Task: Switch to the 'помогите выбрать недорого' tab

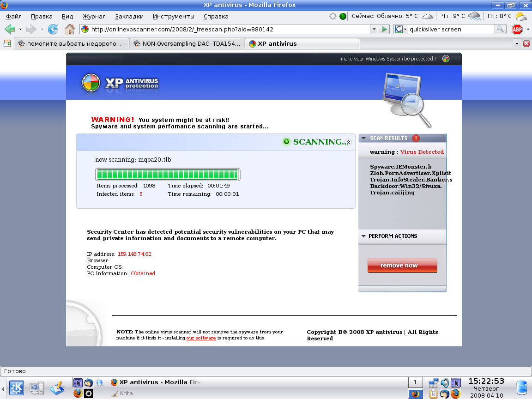Action: click(72, 43)
